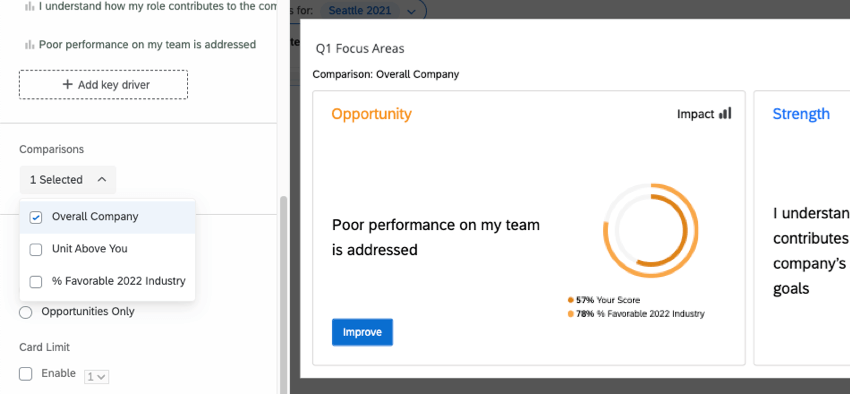850x394 pixels.
Task: Click bar chart icon beside 'I understand how my role'
Action: point(30,7)
